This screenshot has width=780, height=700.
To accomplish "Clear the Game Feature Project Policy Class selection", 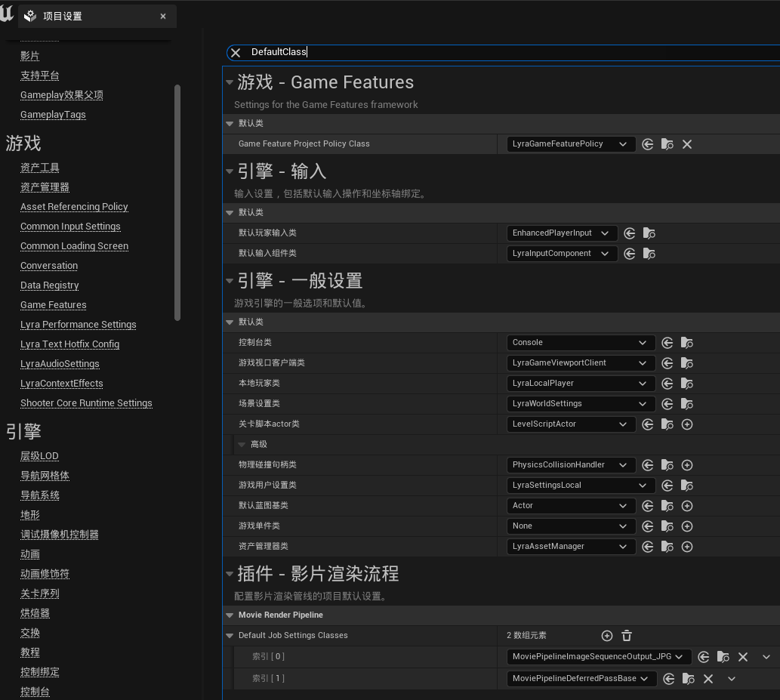I will click(x=687, y=144).
